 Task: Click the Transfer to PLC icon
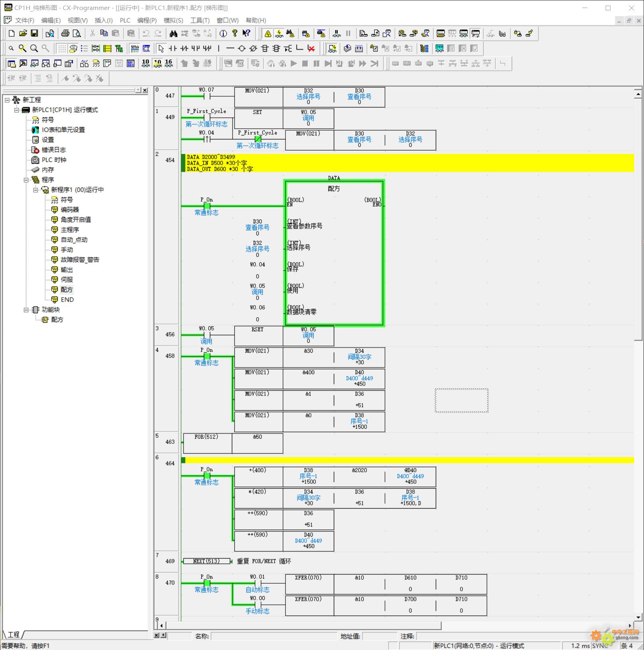(x=363, y=34)
